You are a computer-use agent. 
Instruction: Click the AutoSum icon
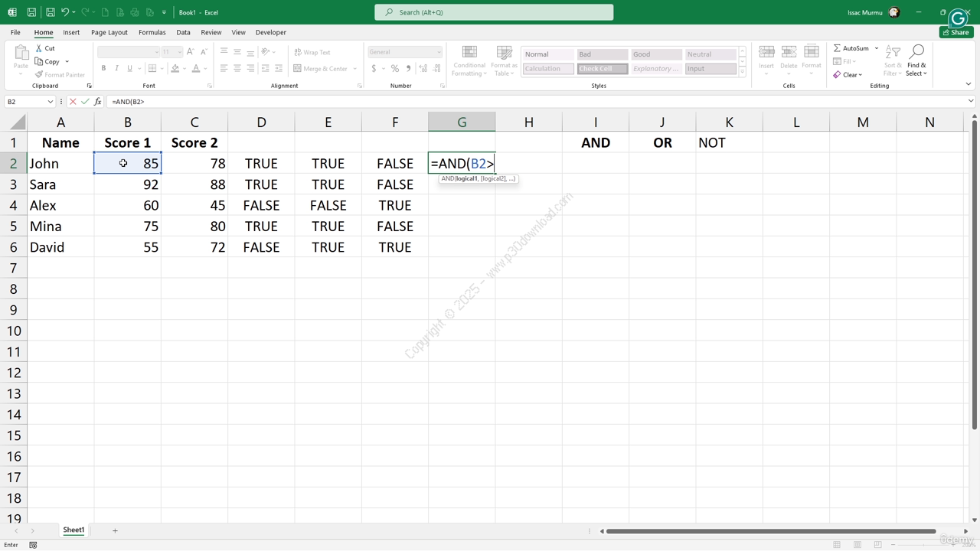click(837, 48)
